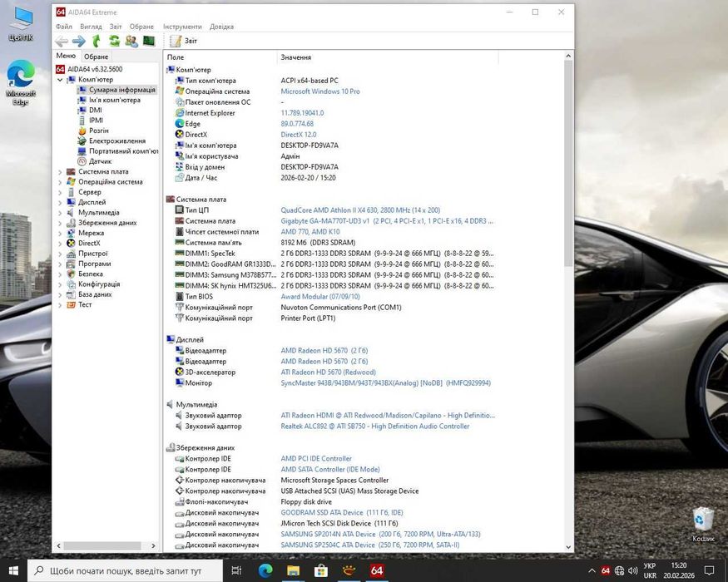Open the Файл menu
This screenshot has width=728, height=582.
64,27
